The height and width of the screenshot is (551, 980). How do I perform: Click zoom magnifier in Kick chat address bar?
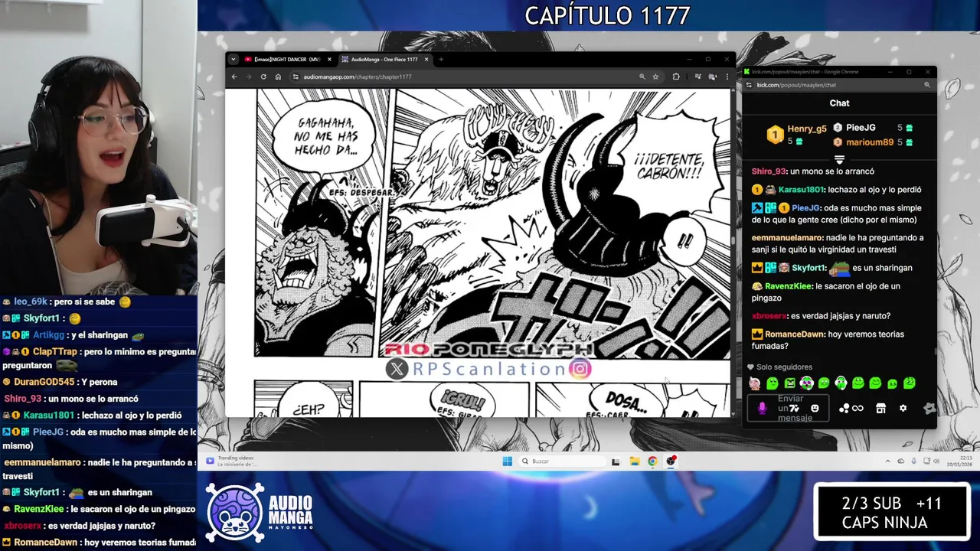pos(927,85)
